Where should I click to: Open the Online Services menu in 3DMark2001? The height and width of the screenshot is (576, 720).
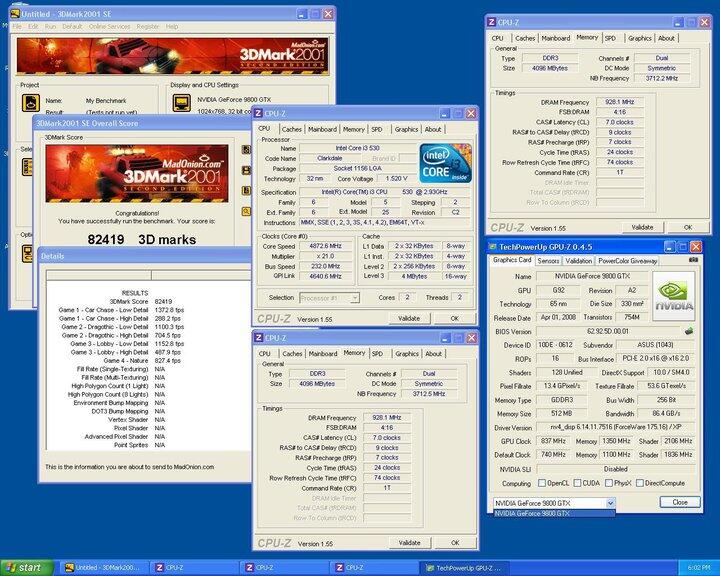109,27
